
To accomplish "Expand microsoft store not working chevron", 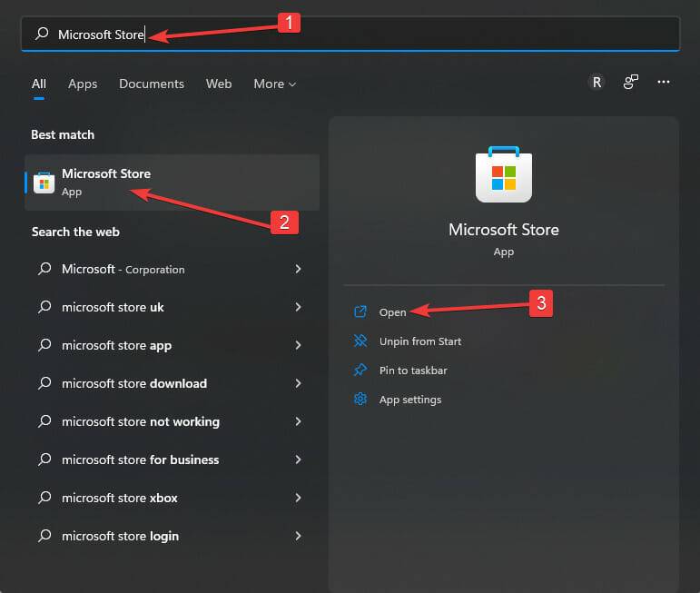I will 298,421.
